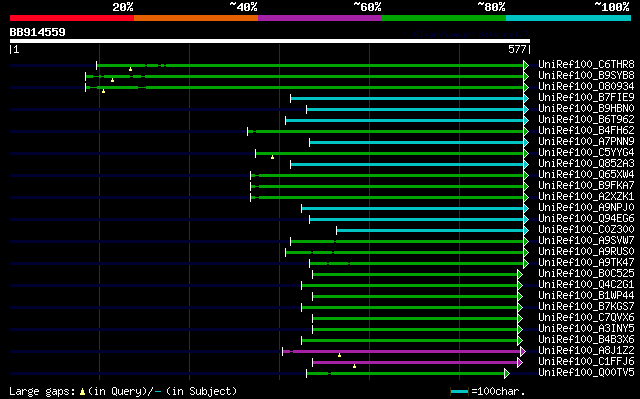Screen dimensions: 640x399
Task: Click the cyan ~100% legend segment
Action: click(x=568, y=18)
